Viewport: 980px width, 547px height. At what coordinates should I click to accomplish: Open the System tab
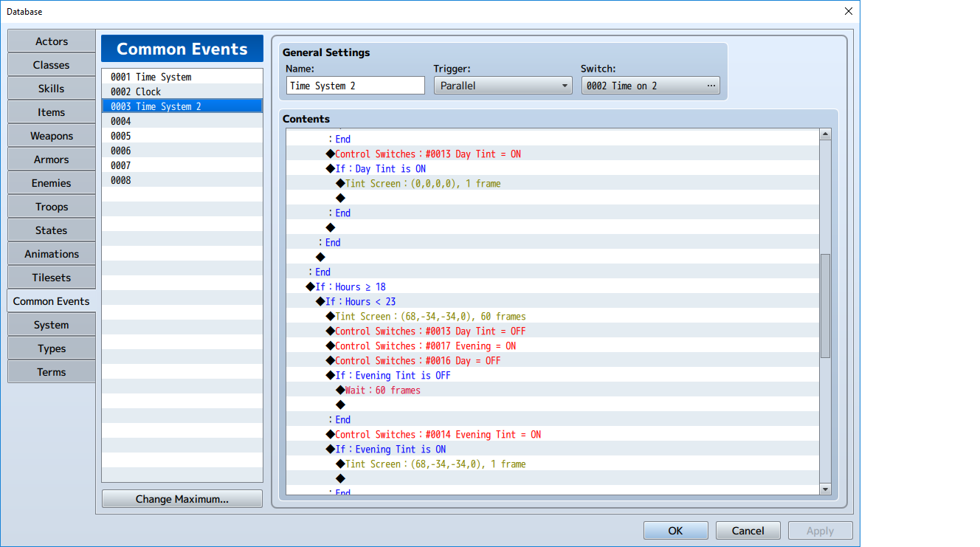pyautogui.click(x=52, y=325)
